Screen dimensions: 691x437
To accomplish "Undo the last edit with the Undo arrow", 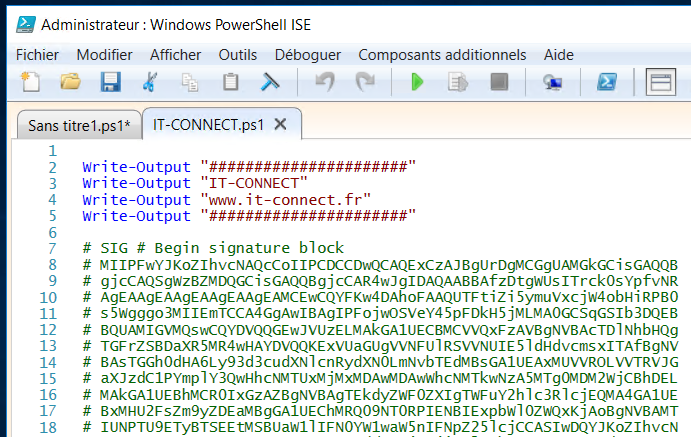I will pos(325,82).
